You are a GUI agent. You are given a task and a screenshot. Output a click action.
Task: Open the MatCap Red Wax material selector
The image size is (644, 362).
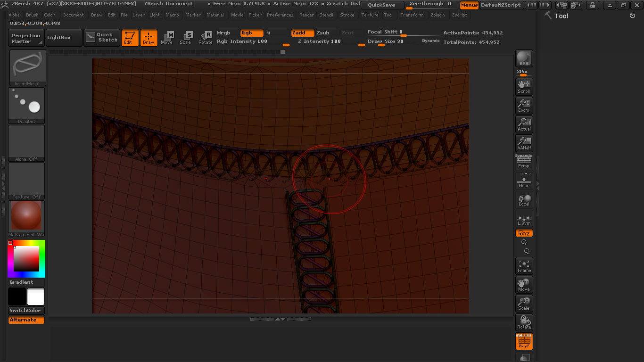click(26, 219)
